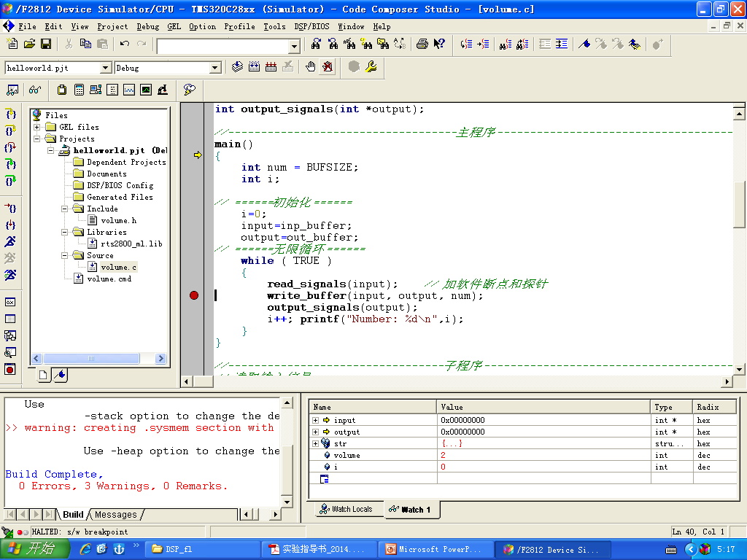Click the Run to Cursor icon
This screenshot has width=747, height=560.
(x=10, y=209)
